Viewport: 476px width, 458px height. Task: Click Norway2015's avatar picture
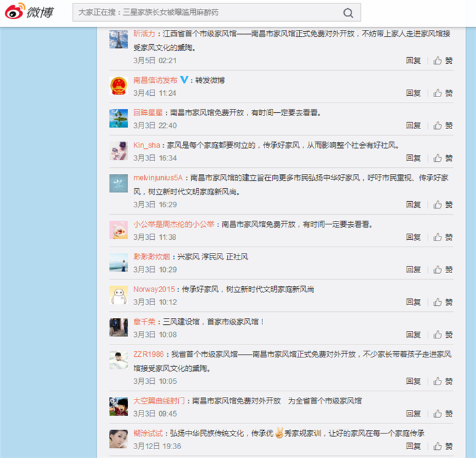pyautogui.click(x=118, y=295)
